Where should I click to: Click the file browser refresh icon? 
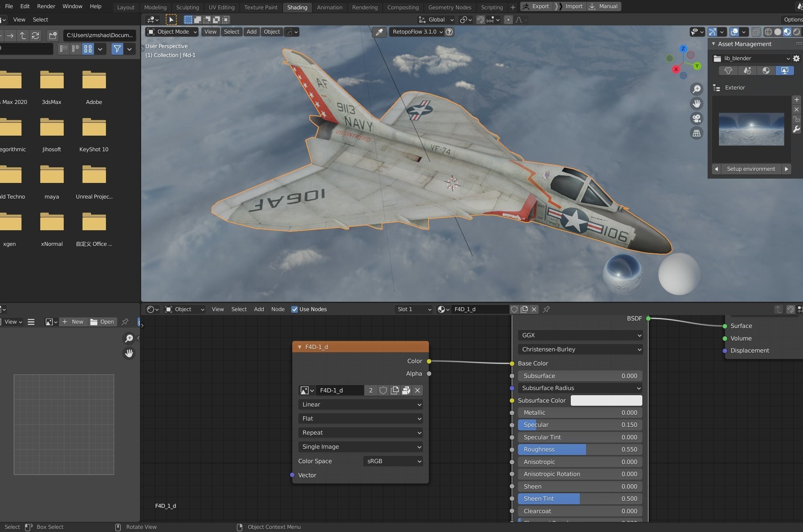click(x=36, y=36)
